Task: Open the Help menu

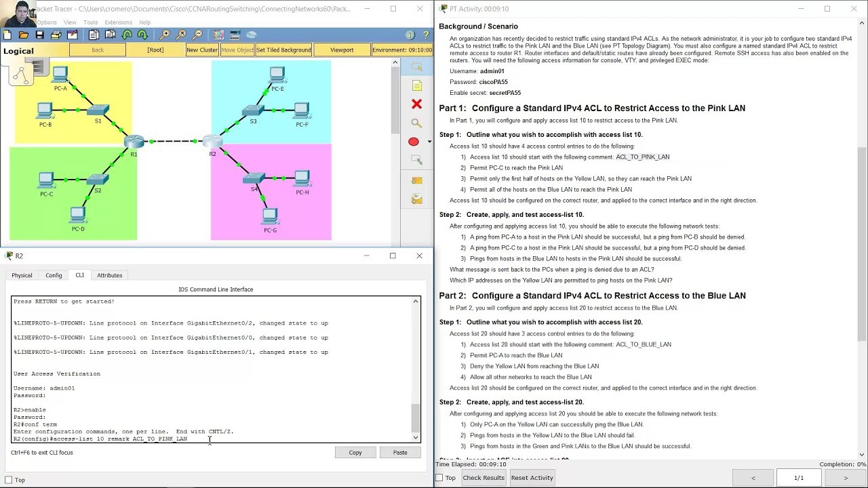Action: click(x=144, y=22)
